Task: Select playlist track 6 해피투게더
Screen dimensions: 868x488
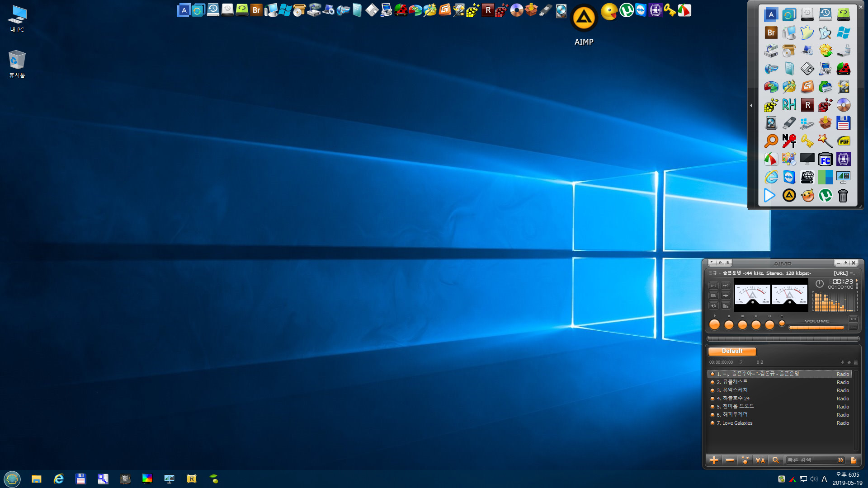Action: 779,415
